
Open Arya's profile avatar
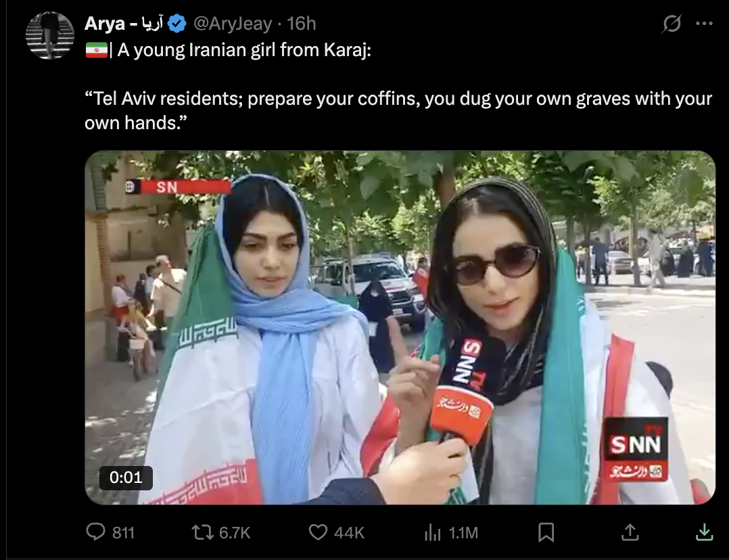click(x=50, y=35)
